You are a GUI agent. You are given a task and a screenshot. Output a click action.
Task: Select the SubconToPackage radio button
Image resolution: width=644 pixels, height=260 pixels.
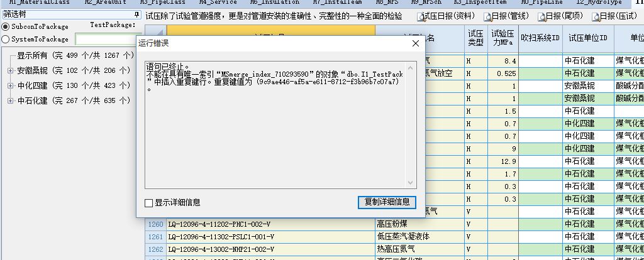[5, 26]
